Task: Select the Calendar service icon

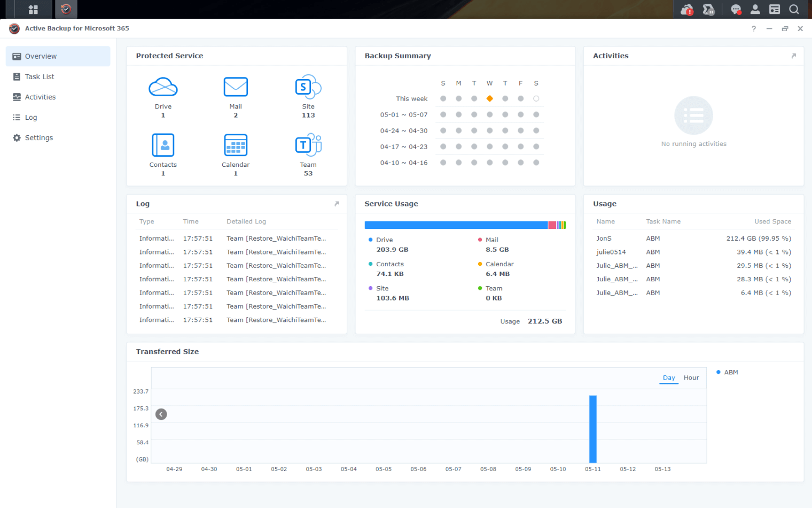Action: tap(236, 144)
